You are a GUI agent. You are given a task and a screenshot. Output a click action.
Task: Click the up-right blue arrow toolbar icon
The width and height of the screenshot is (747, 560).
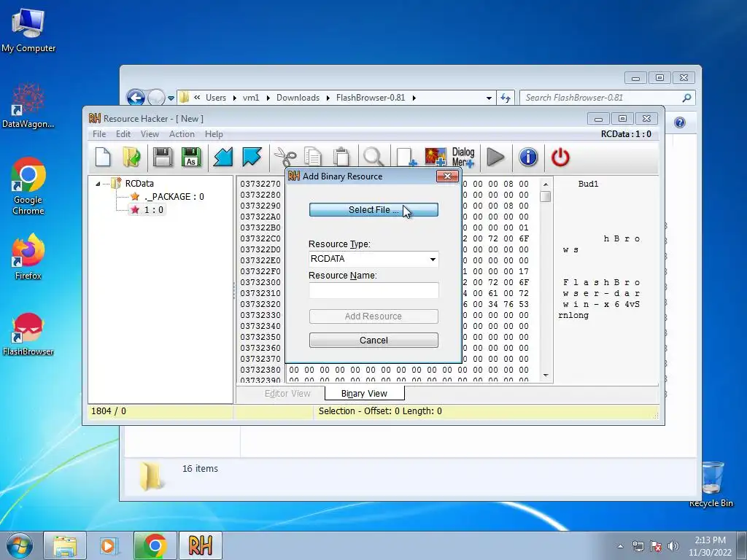(x=252, y=157)
